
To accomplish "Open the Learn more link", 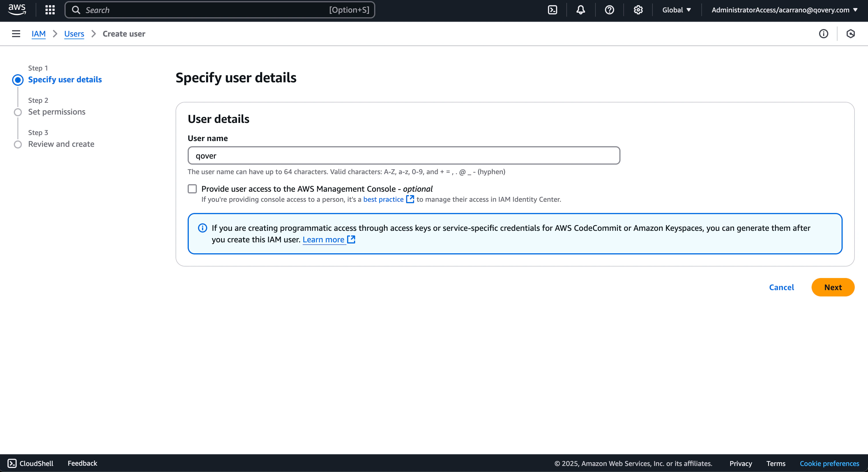I will click(324, 239).
